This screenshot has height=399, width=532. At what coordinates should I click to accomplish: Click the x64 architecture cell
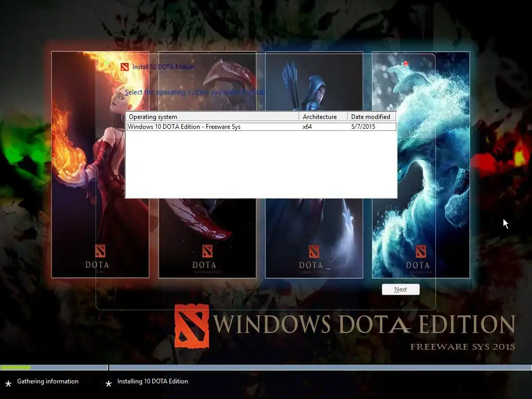pyautogui.click(x=307, y=127)
